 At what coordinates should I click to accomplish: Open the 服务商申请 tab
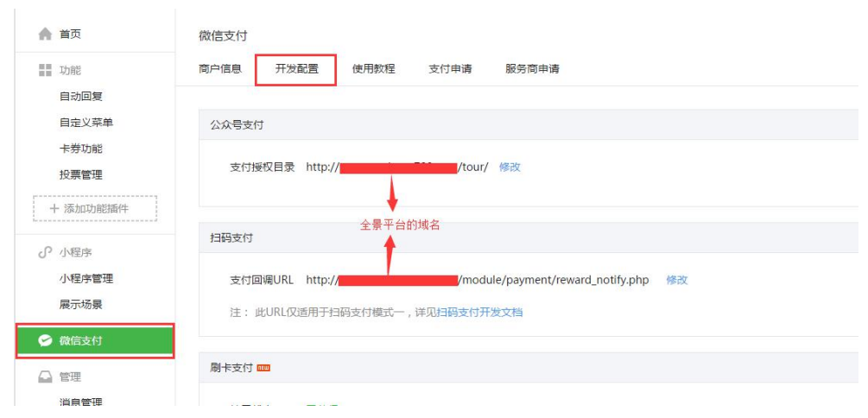click(532, 69)
